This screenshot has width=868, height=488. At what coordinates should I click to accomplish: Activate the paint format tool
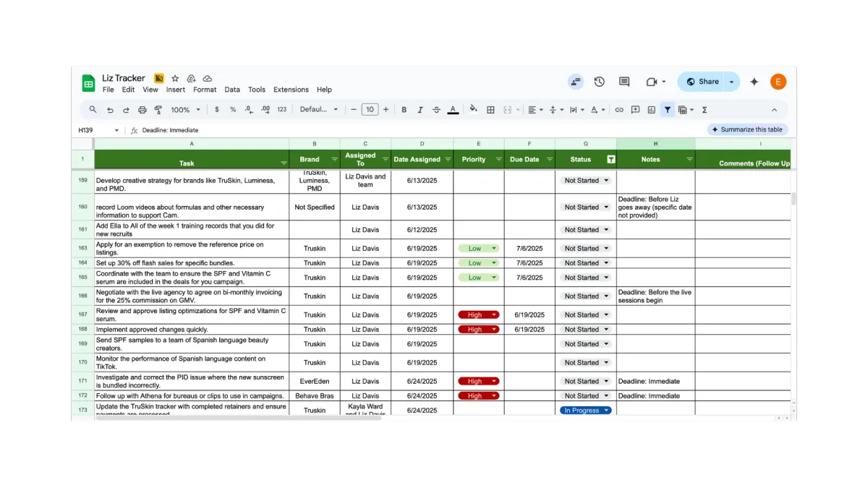(158, 110)
